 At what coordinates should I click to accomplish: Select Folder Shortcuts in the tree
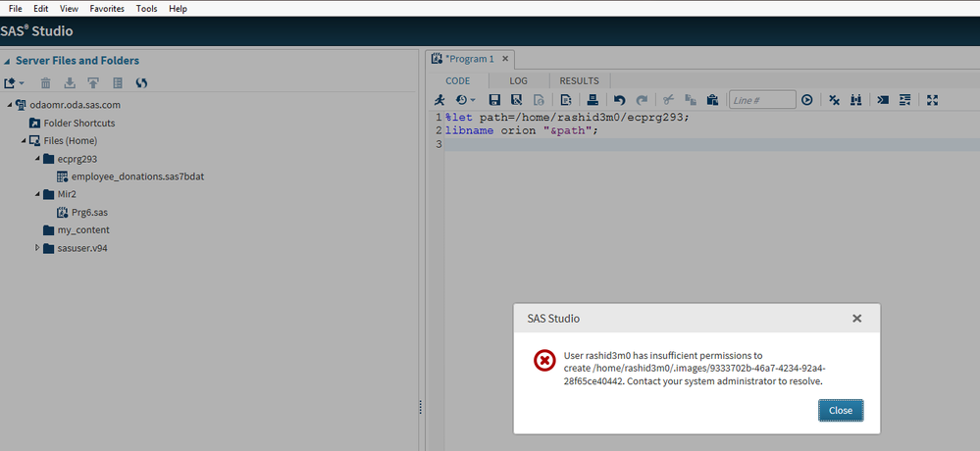[79, 124]
